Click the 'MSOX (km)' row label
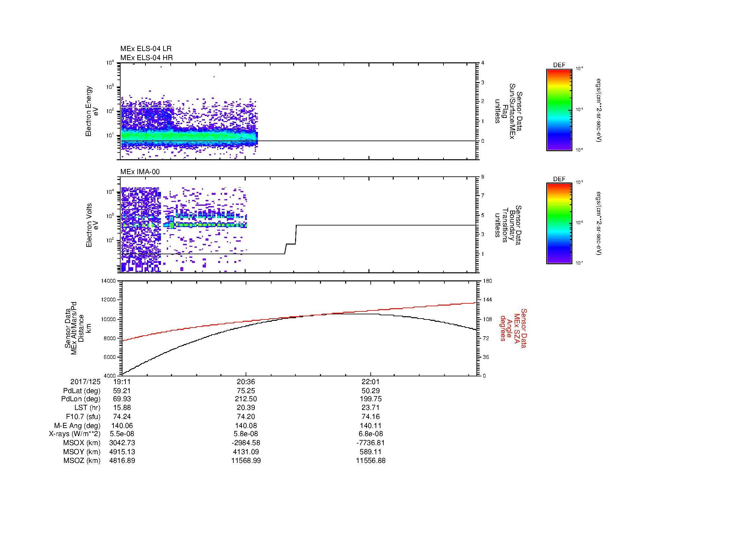 coord(82,443)
